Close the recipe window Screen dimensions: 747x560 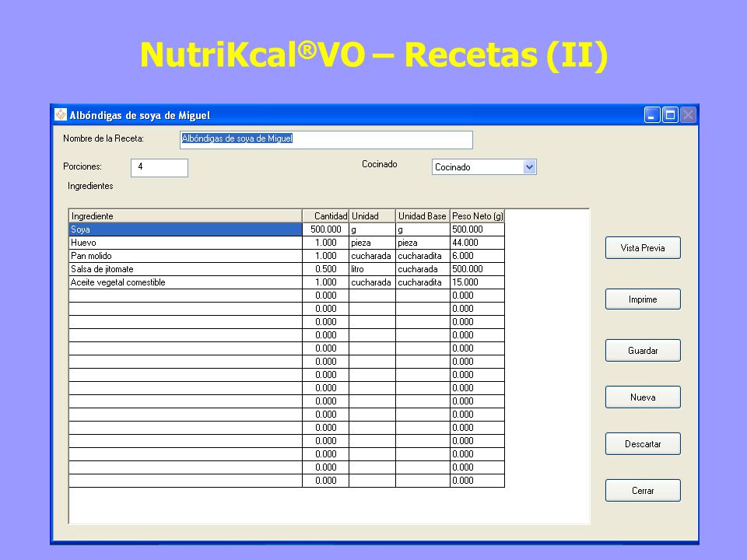coord(688,115)
